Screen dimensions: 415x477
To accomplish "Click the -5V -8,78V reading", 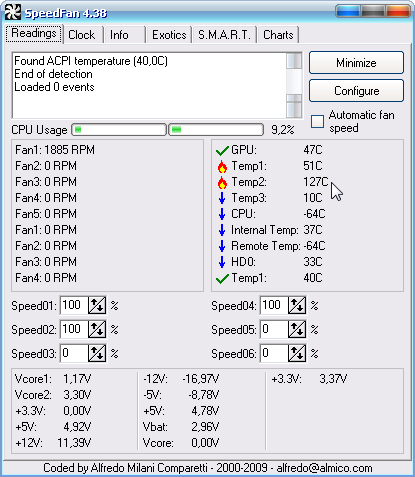I will tap(181, 395).
